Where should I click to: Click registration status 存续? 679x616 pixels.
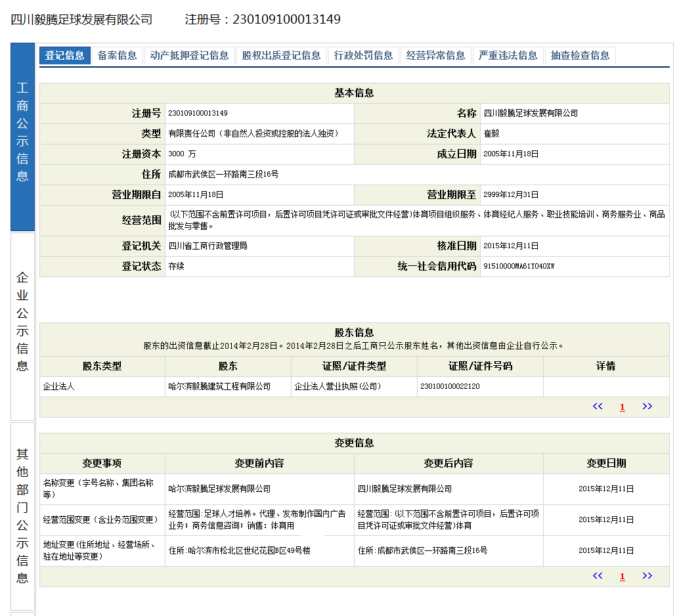coord(176,266)
